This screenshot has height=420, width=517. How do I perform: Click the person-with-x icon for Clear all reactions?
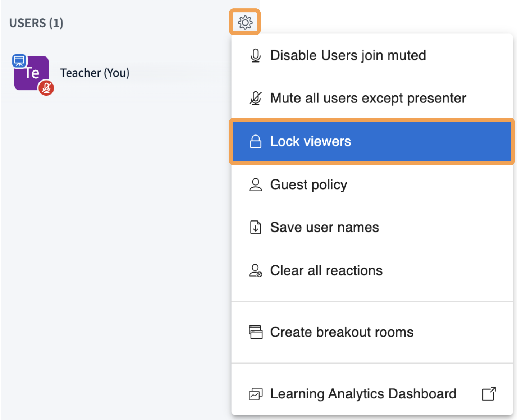click(x=256, y=271)
